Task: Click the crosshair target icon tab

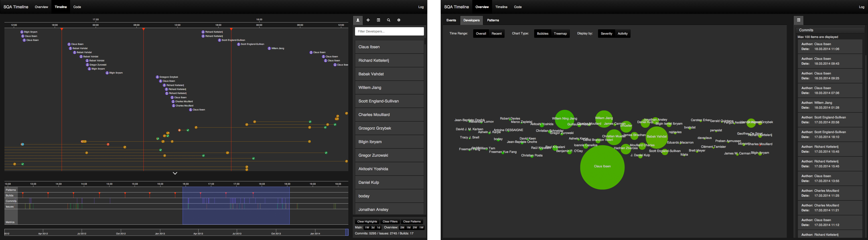Action: (368, 20)
